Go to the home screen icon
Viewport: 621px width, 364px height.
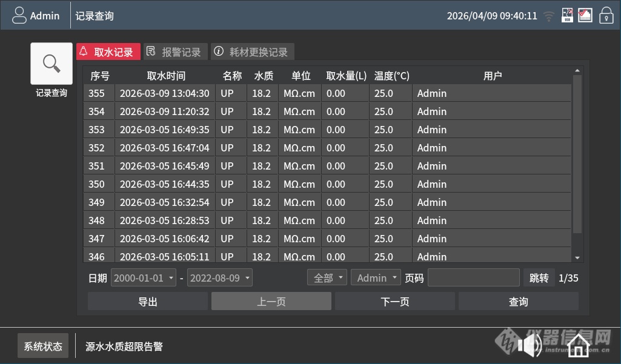pos(579,345)
